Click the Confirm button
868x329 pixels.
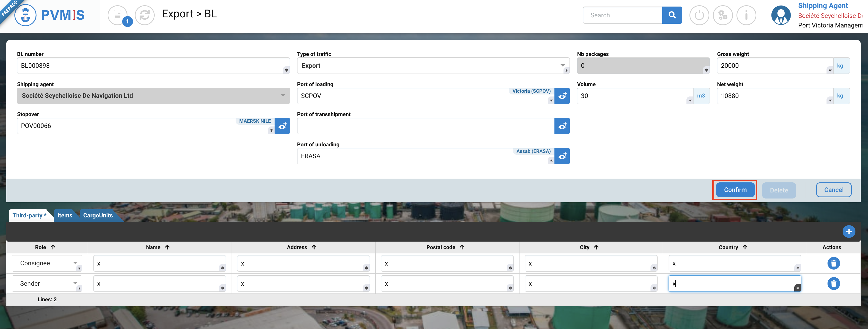coord(735,190)
